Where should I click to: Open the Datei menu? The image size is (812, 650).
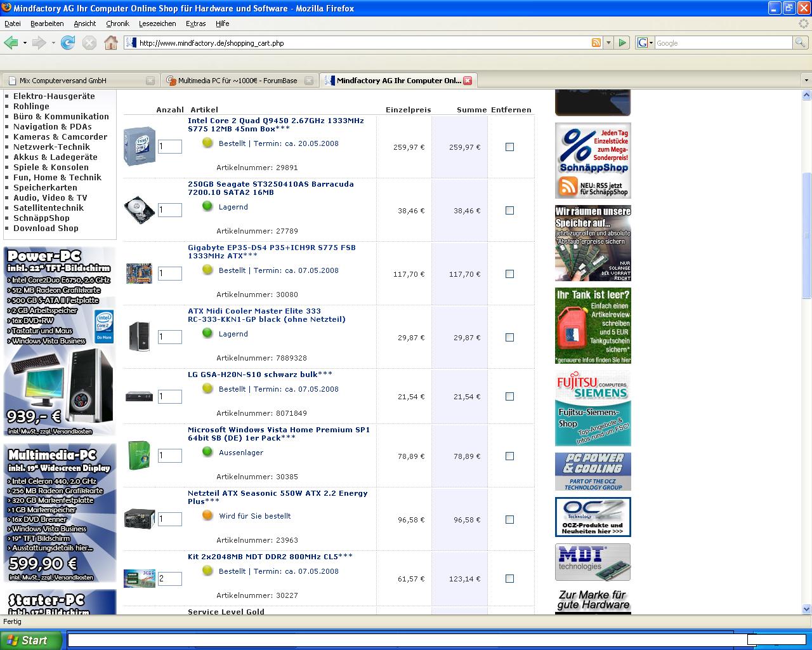[13, 23]
